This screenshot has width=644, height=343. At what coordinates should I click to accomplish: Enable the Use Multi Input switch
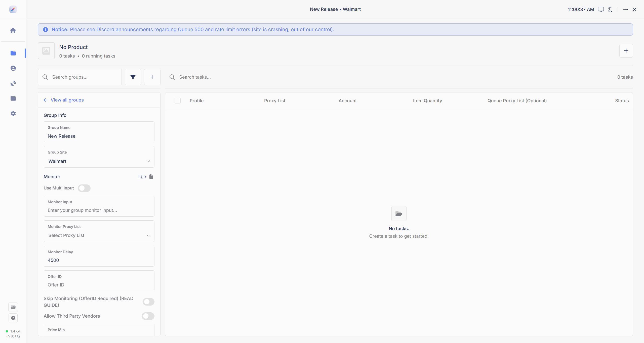[x=84, y=188]
